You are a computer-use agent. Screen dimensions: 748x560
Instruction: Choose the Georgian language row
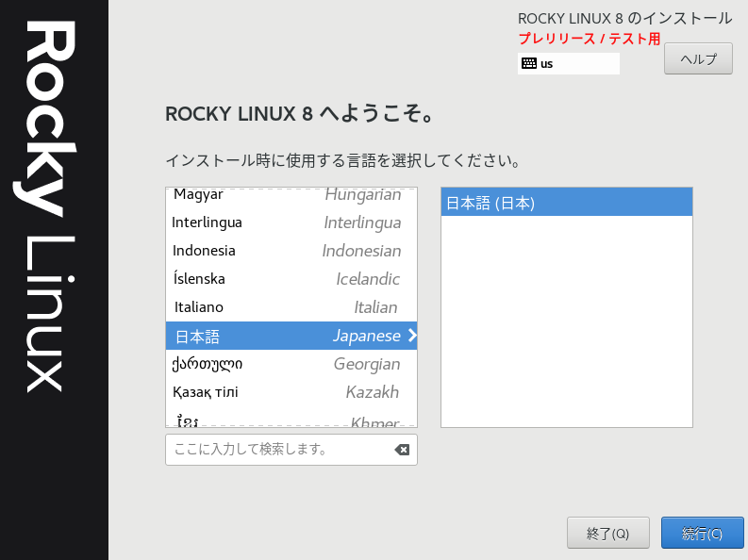tap(291, 364)
